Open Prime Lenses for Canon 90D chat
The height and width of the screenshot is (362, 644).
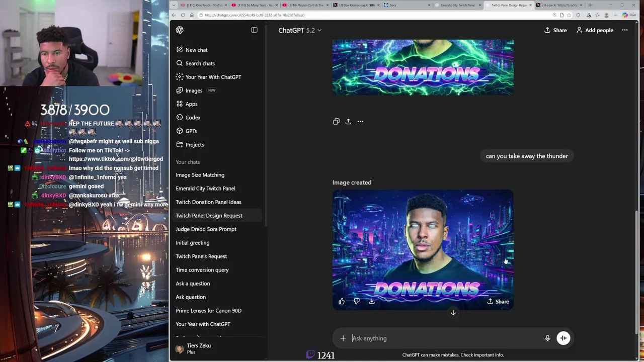pyautogui.click(x=208, y=311)
